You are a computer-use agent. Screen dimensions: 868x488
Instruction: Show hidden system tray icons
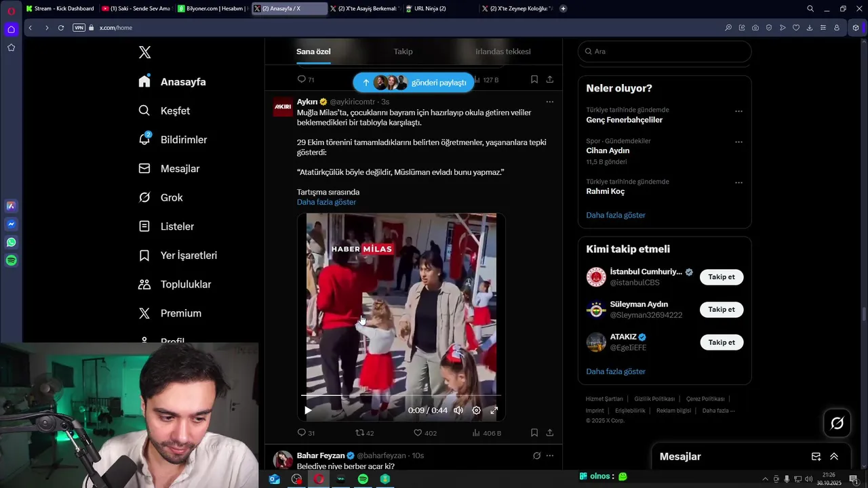pos(766,479)
